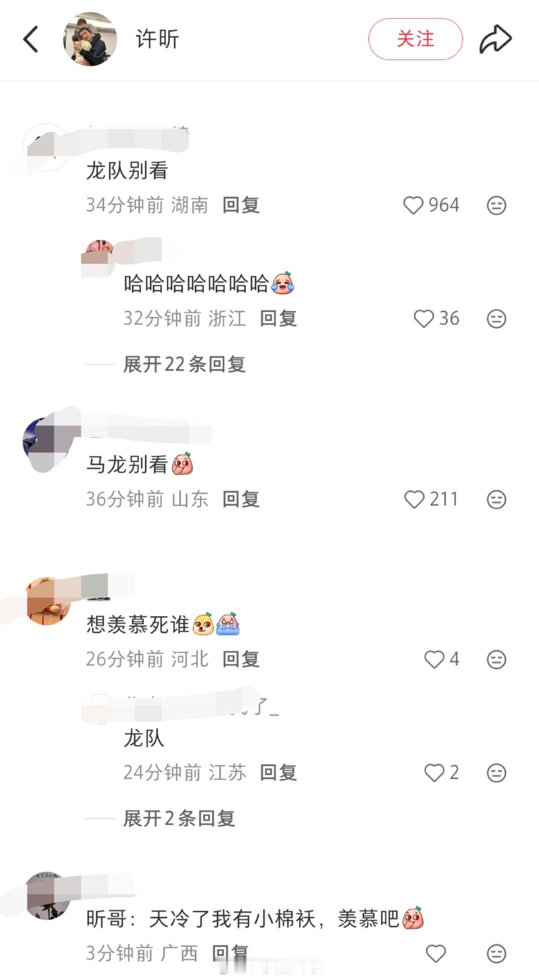Follow 许昕 with the 关注 button

point(415,39)
